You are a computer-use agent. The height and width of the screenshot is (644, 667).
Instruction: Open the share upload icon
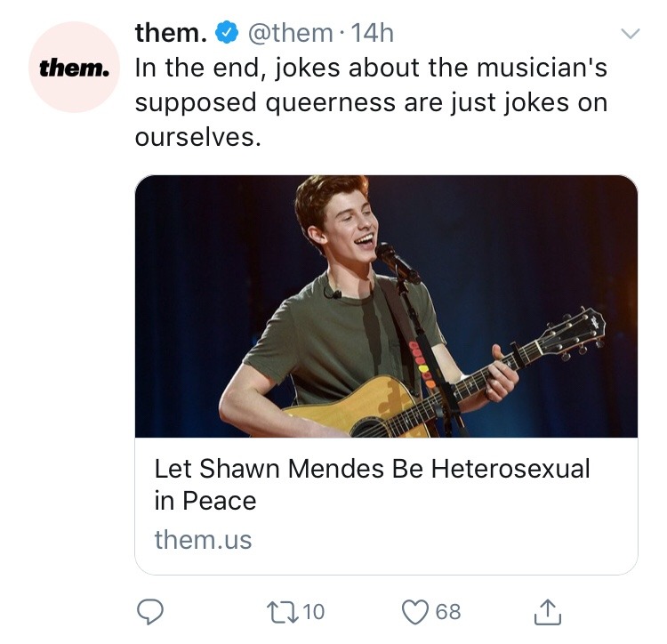tap(546, 610)
